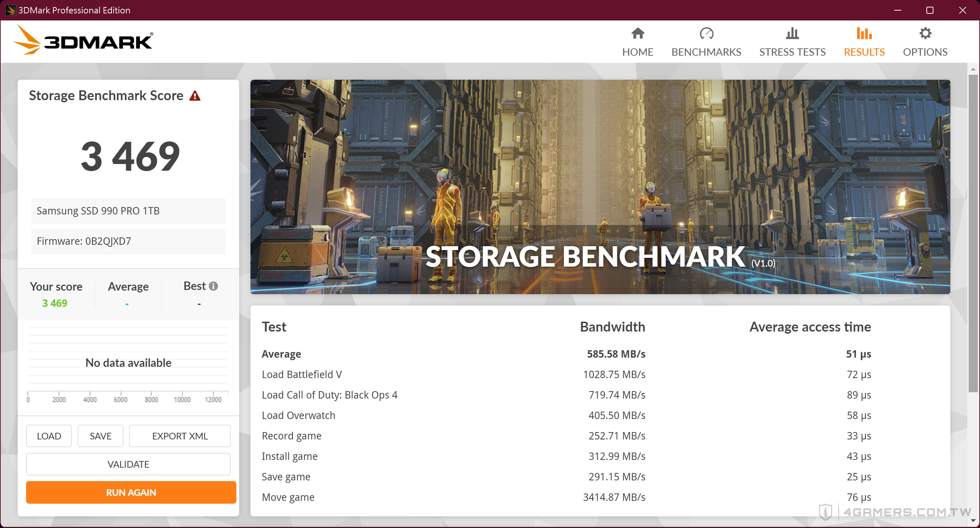The width and height of the screenshot is (980, 528).
Task: Click the scrollbar down arrow
Action: (x=973, y=521)
